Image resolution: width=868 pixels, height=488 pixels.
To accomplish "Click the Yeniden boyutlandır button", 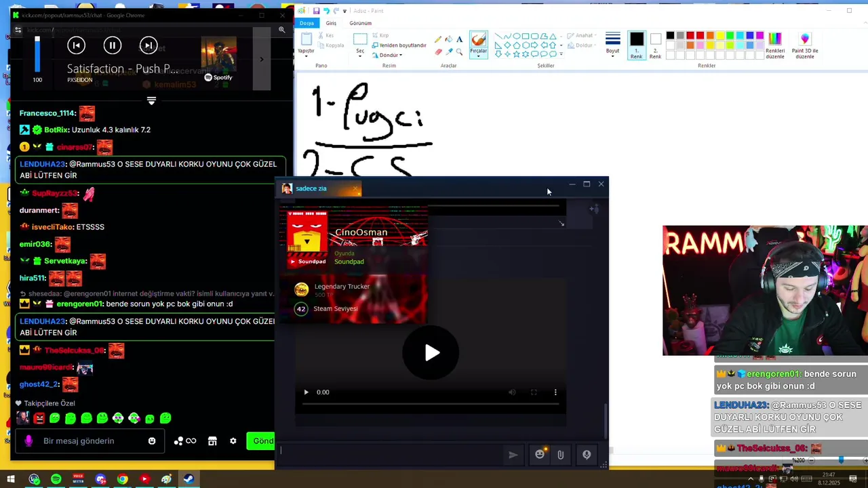I will pos(399,45).
